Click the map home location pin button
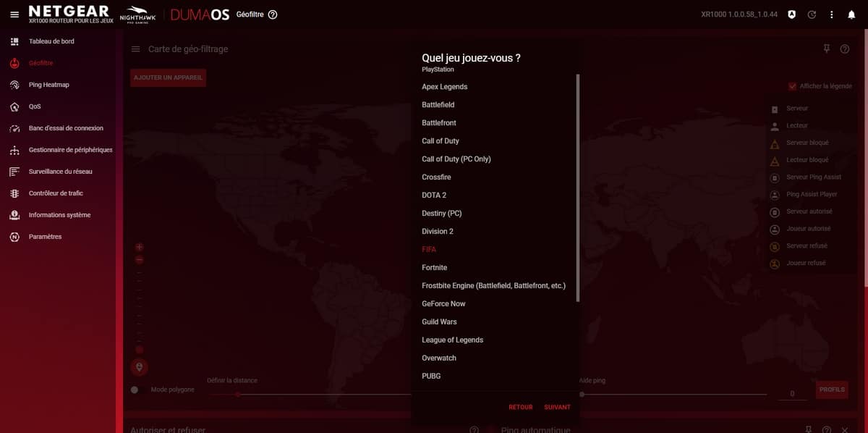 (140, 367)
